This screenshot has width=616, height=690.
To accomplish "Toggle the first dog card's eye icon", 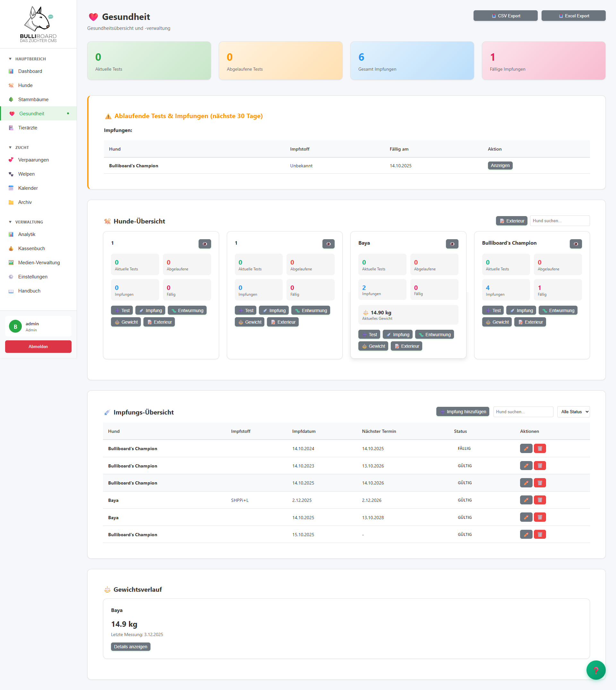I will click(204, 244).
